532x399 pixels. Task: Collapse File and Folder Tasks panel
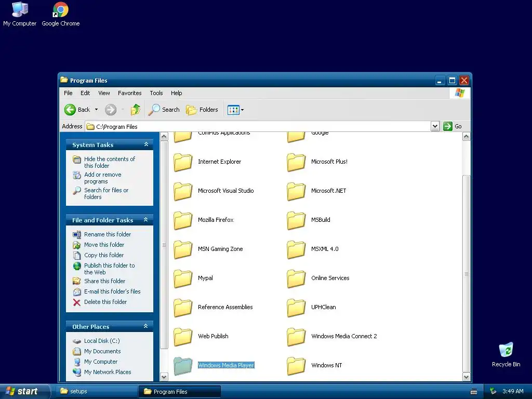146,220
